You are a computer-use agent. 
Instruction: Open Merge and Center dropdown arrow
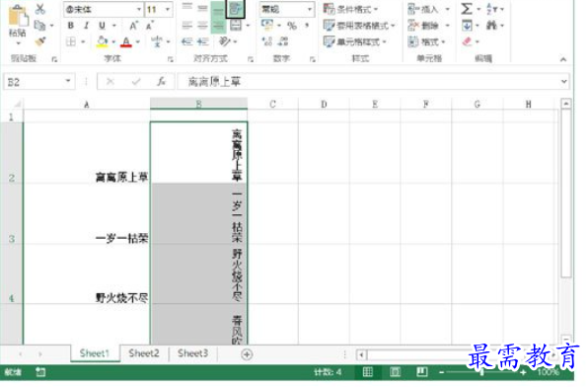[248, 26]
